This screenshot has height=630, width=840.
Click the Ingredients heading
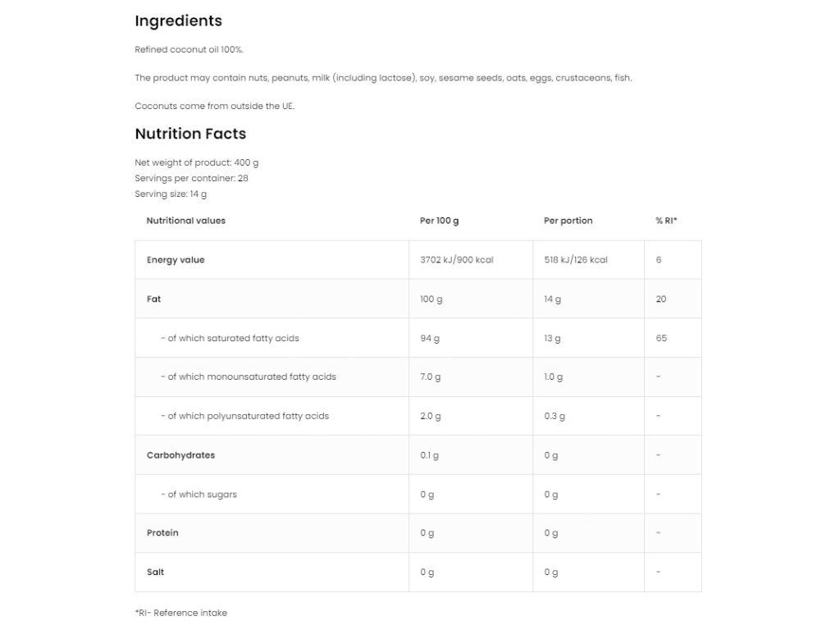pos(178,21)
